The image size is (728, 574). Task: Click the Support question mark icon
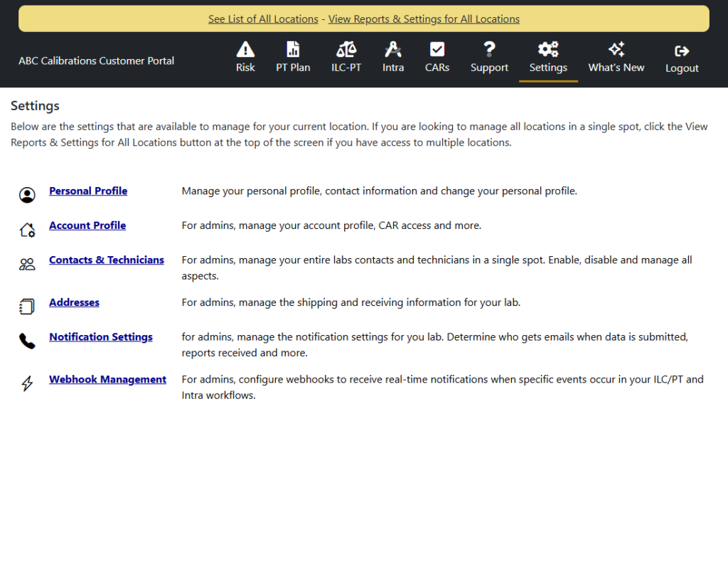pos(489,49)
